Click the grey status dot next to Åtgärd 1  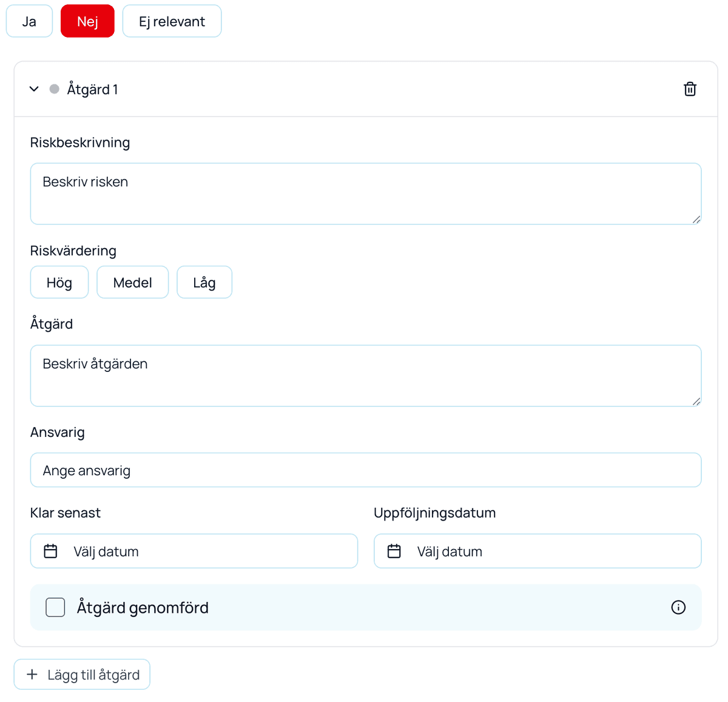tap(55, 89)
